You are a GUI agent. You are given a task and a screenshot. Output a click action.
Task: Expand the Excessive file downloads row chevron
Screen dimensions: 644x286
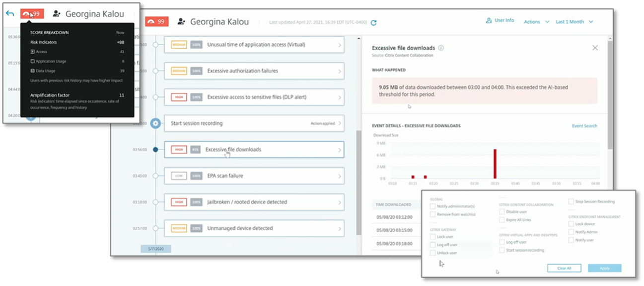(x=340, y=150)
